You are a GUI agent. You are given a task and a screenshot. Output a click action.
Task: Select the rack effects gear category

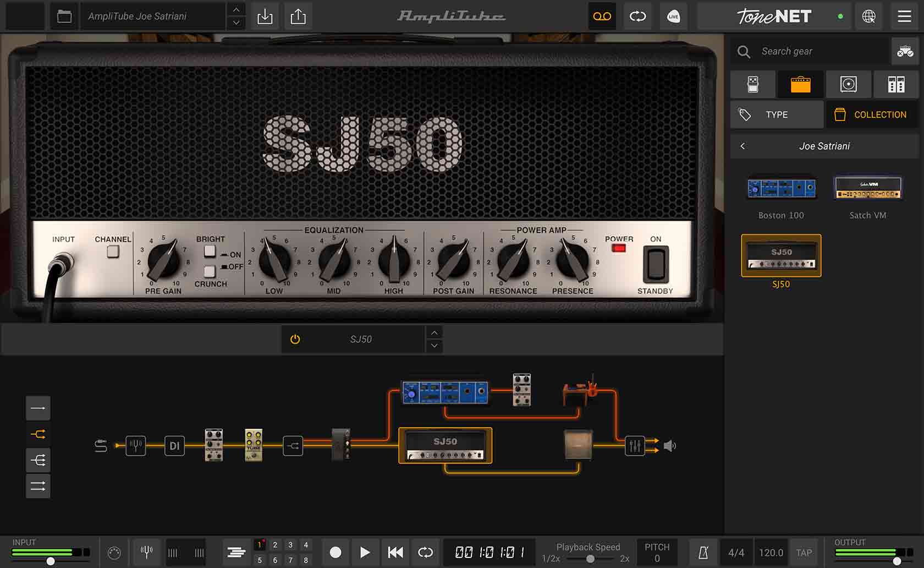897,84
